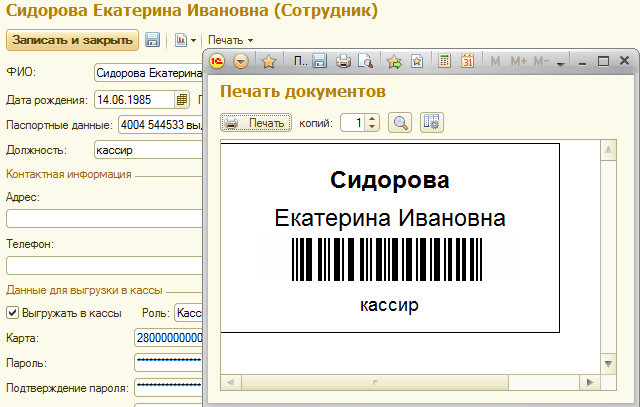Click the scroll right arrow of the print preview

click(x=590, y=383)
